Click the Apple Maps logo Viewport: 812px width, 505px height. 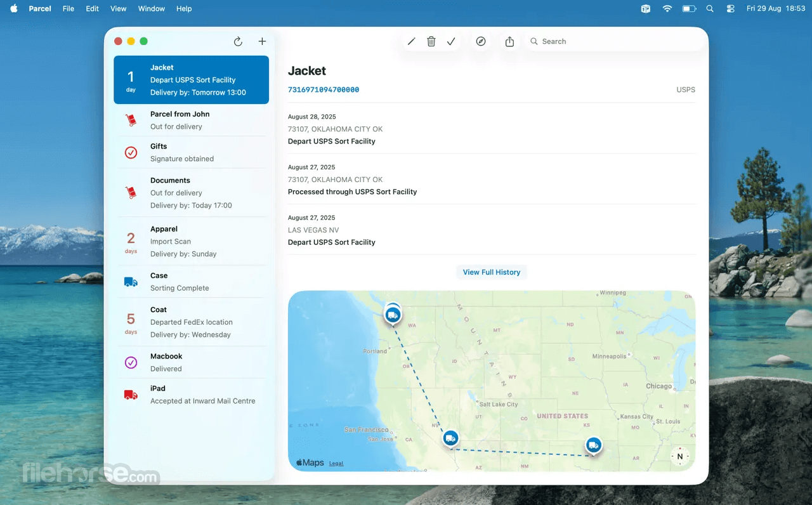(310, 463)
